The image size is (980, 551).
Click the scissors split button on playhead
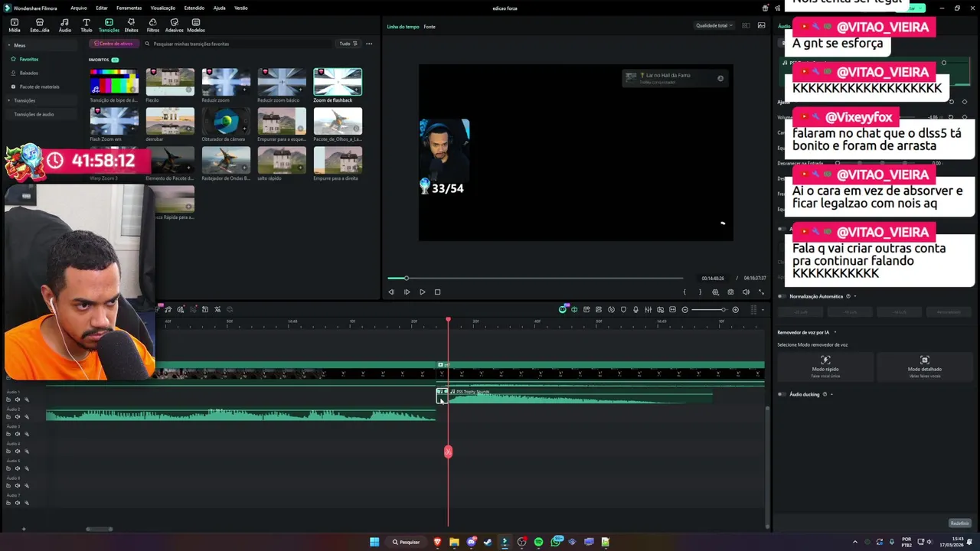point(448,452)
